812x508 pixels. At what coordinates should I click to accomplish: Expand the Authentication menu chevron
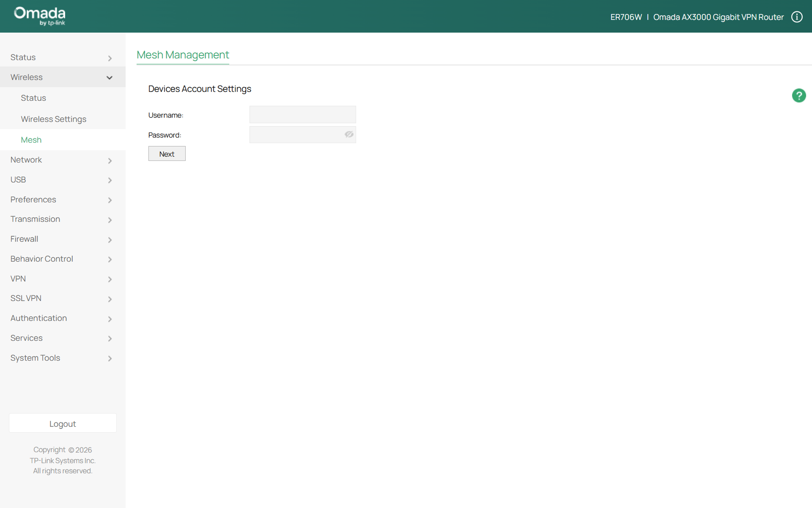[110, 319]
